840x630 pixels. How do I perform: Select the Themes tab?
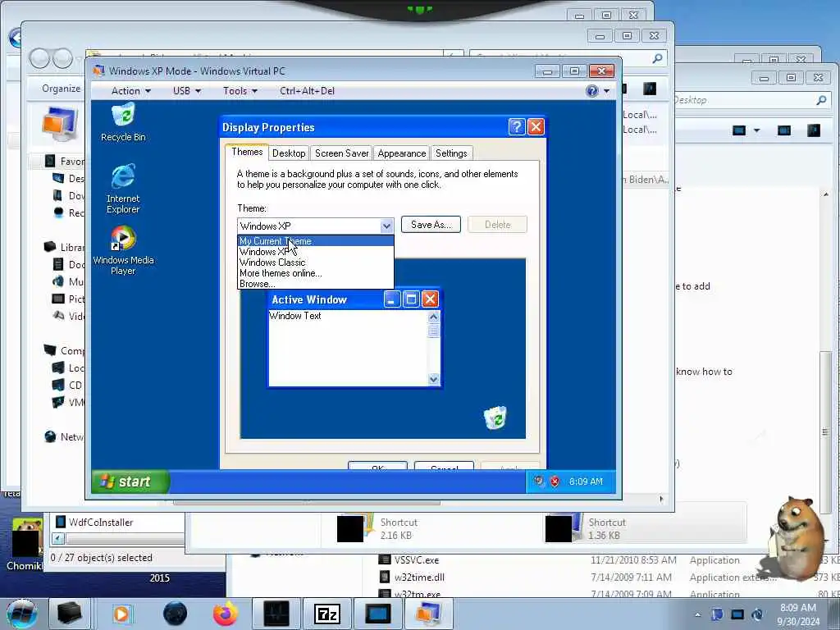247,152
